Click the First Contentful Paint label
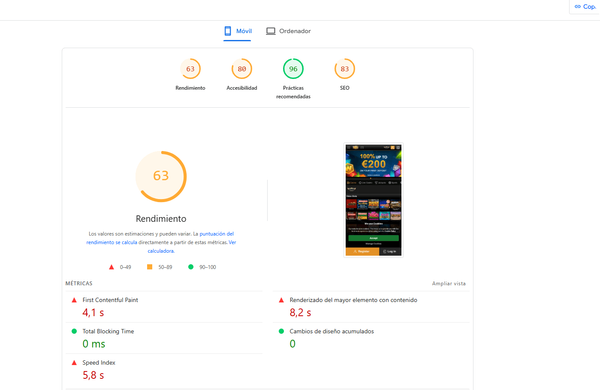Screen dimensions: 600x390 110,300
